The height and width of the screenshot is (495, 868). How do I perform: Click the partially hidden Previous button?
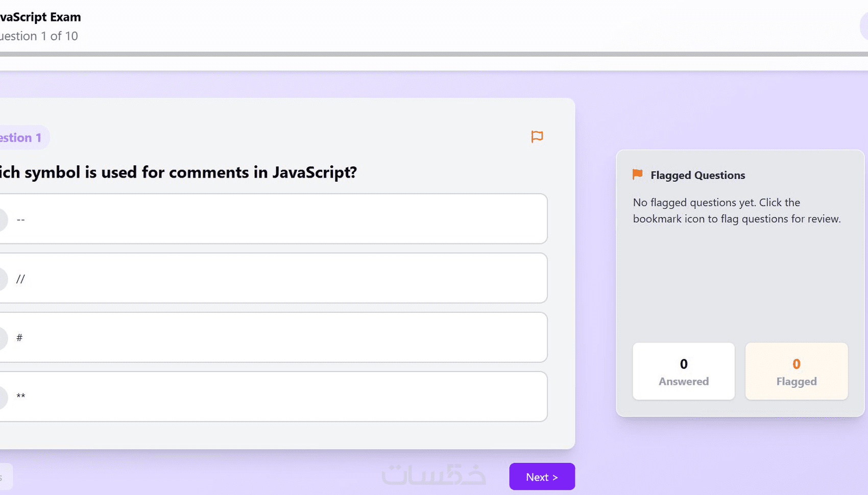pyautogui.click(x=5, y=477)
